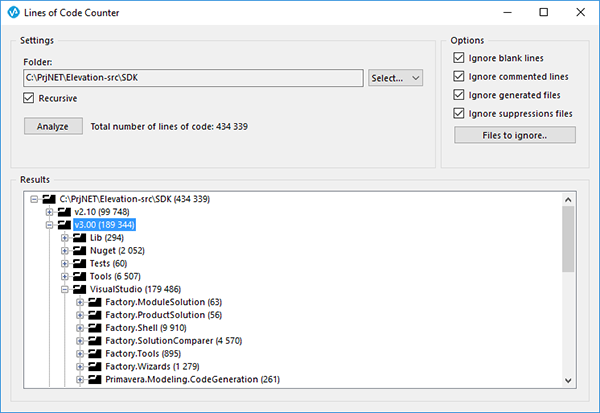
Task: Click the folder icon beside Lib
Action: coord(79,238)
